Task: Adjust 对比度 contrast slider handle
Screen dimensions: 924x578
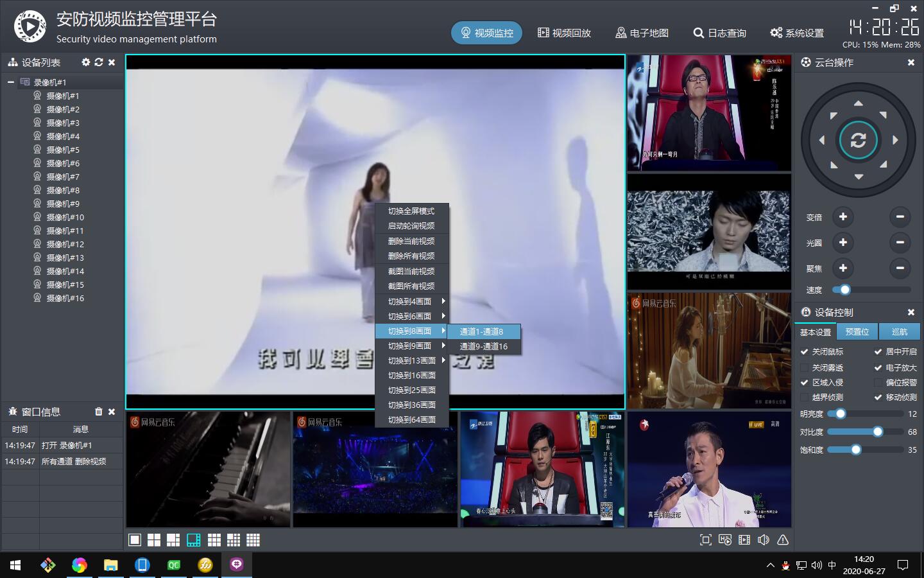Action: [878, 432]
